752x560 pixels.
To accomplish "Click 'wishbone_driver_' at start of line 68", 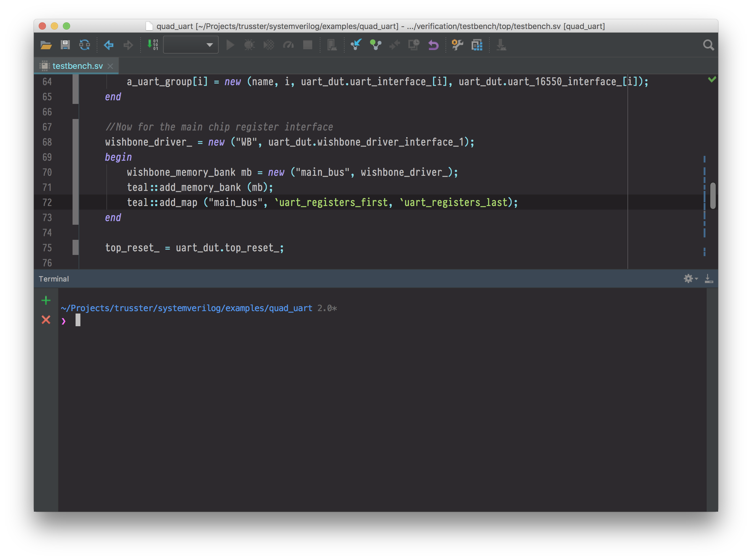I will pos(148,142).
